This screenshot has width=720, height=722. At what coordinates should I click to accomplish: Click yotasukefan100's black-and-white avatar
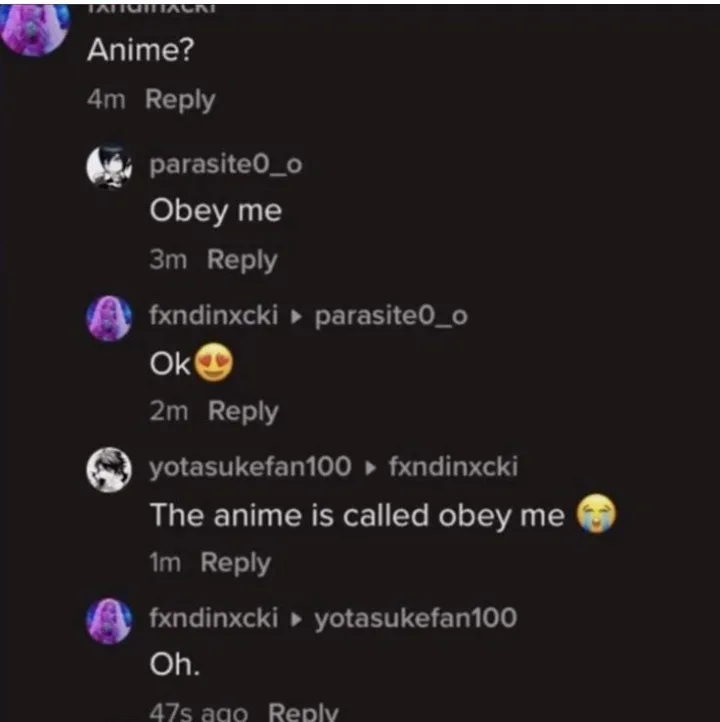(109, 469)
